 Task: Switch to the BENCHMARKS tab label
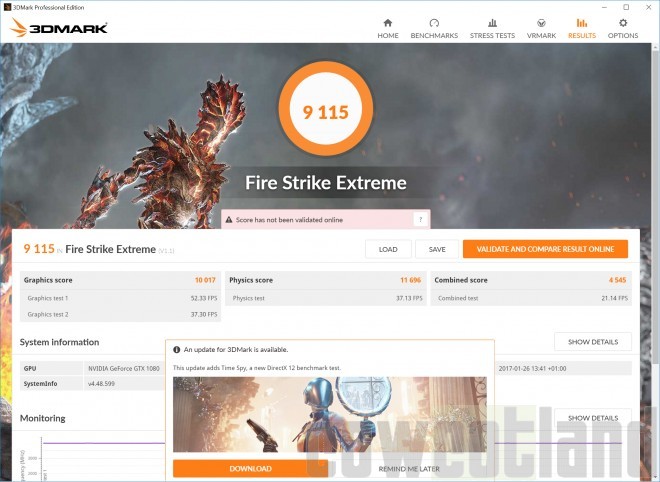pos(434,36)
